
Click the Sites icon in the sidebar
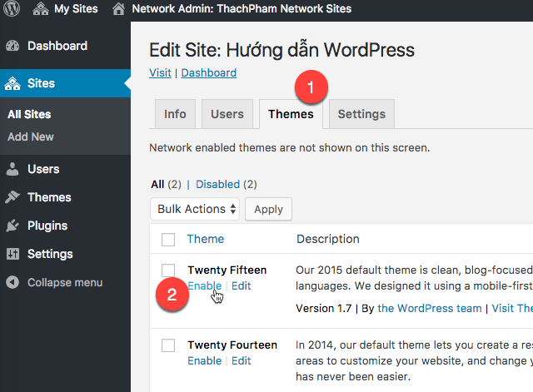click(x=12, y=83)
